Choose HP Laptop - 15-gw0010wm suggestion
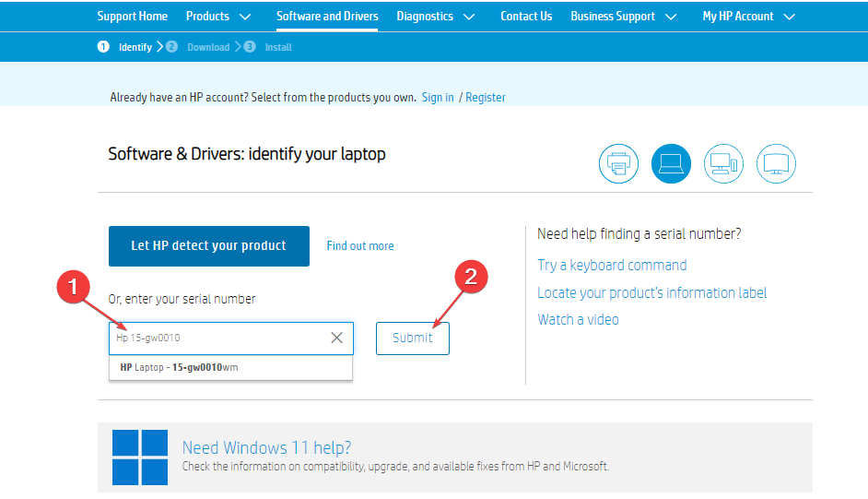Viewport: 868px width, 499px height. pyautogui.click(x=230, y=367)
